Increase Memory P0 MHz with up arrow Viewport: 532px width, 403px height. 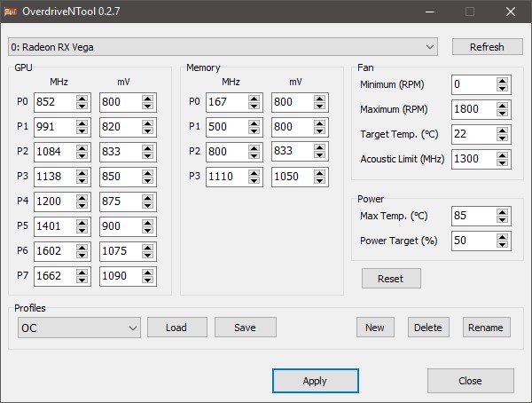254,99
